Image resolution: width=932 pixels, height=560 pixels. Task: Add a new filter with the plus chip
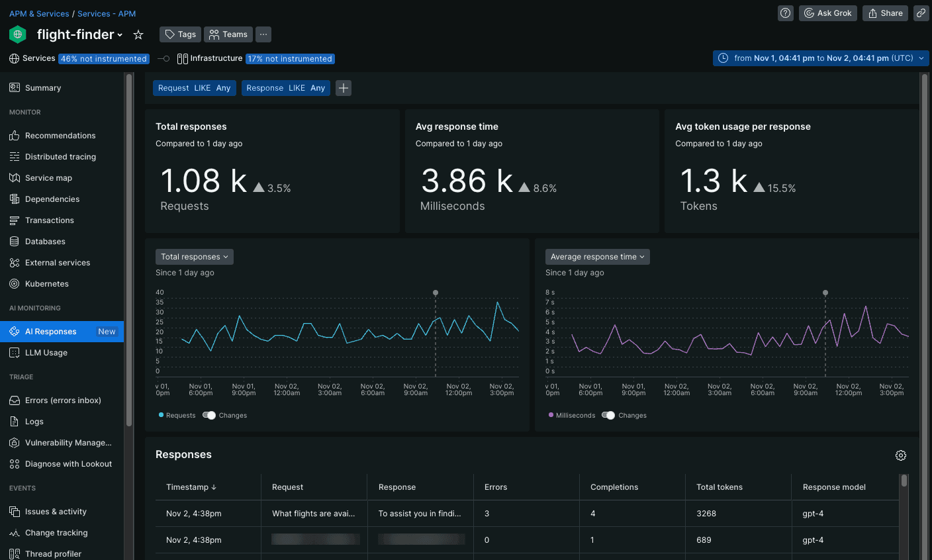pyautogui.click(x=343, y=87)
